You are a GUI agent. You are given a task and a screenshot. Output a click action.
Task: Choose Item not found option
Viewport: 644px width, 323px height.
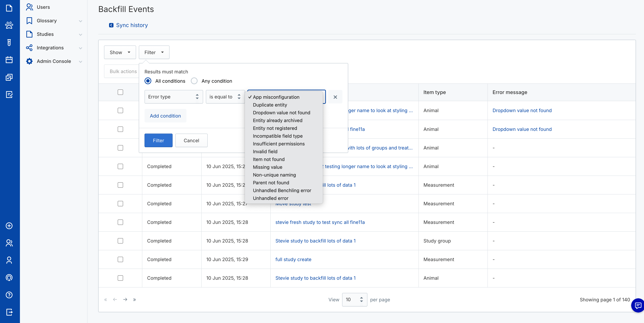(x=284, y=159)
